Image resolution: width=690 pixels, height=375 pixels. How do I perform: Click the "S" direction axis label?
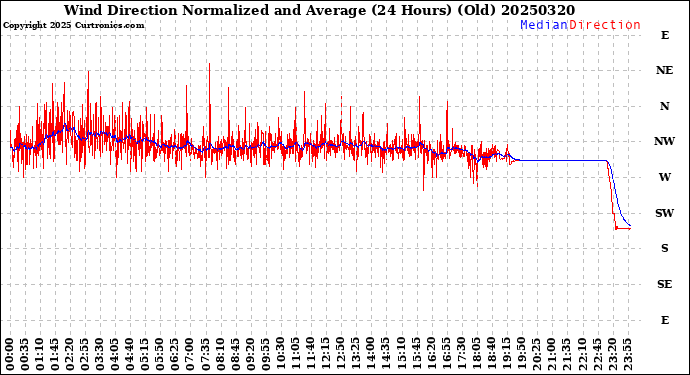click(664, 248)
